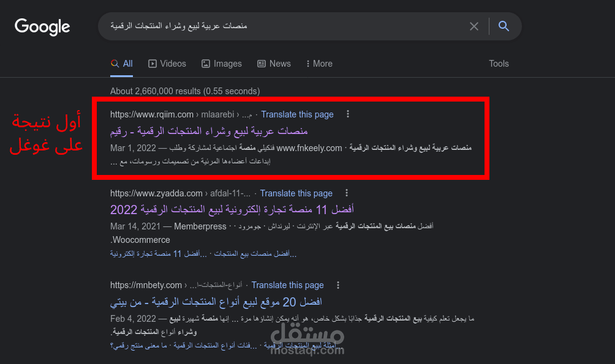Click "www.fnkeely.com" text in first snippet
This screenshot has width=615, height=364.
pyautogui.click(x=309, y=148)
